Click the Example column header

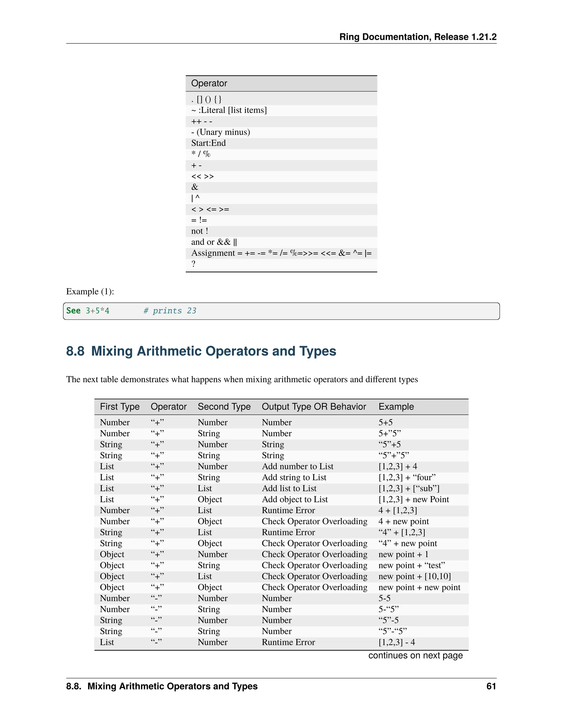pyautogui.click(x=396, y=407)
